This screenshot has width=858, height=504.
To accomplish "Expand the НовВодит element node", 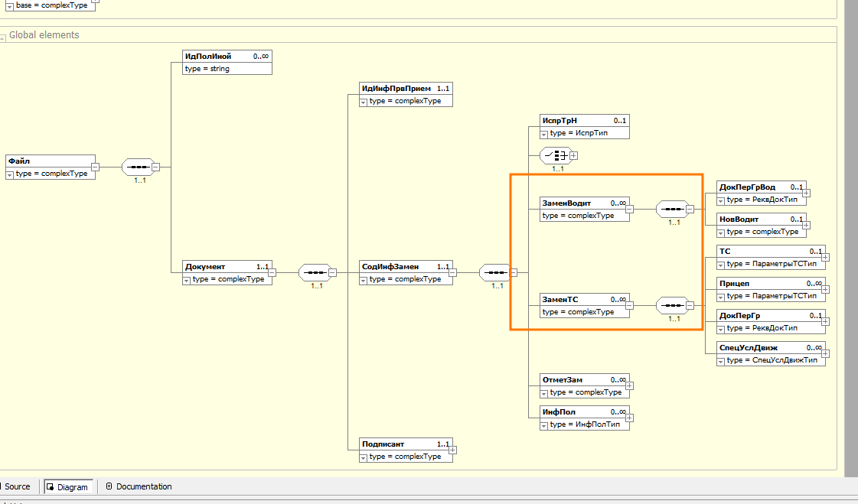I will [x=806, y=225].
